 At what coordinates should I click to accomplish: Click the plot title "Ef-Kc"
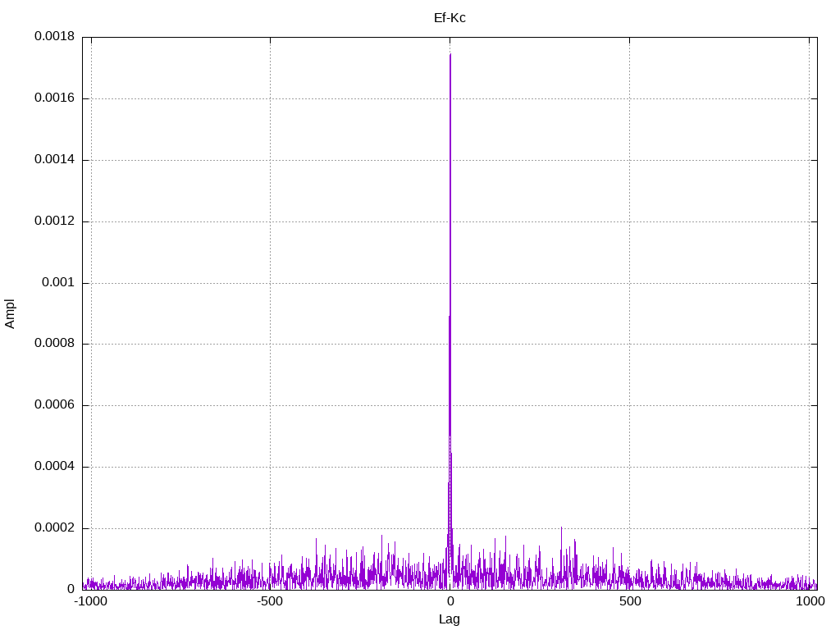(450, 18)
